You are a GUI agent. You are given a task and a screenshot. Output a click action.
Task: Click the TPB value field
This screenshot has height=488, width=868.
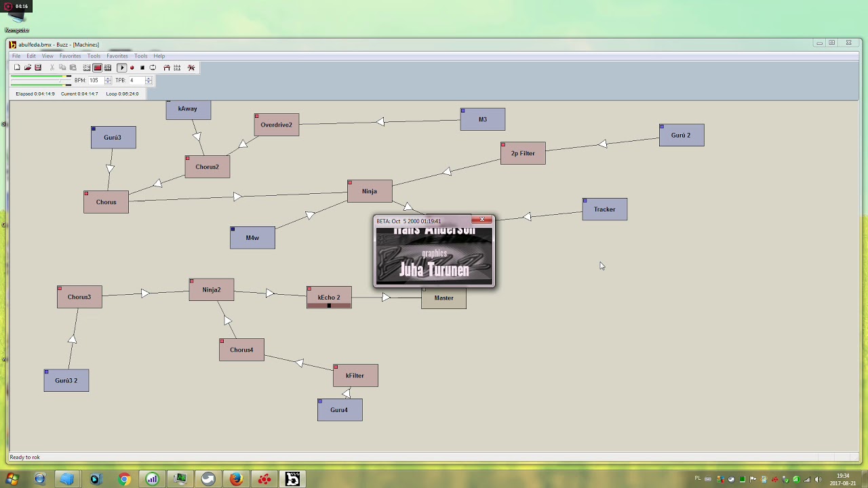136,81
